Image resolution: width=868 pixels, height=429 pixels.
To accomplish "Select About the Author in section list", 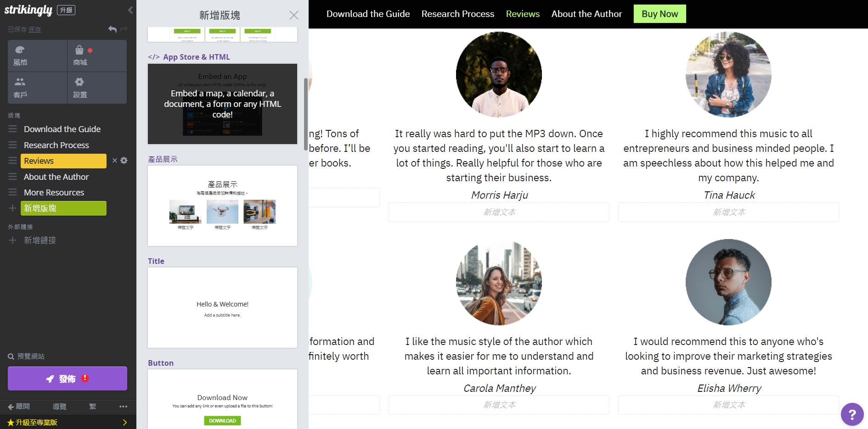I will (x=56, y=177).
